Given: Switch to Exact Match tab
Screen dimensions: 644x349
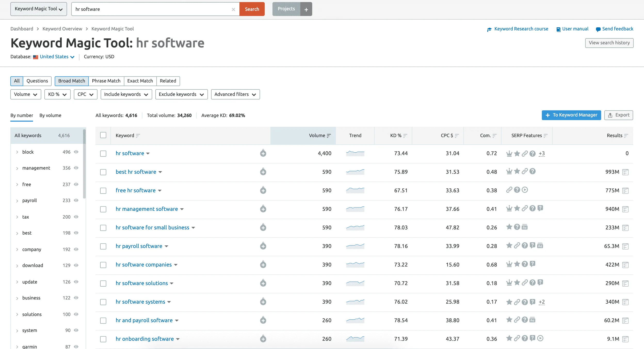Looking at the screenshot, I should [140, 81].
